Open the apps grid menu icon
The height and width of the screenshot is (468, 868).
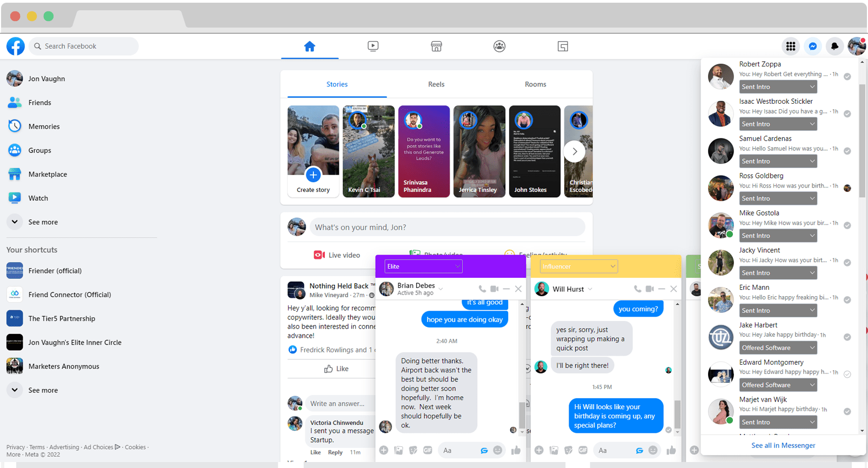(x=791, y=46)
